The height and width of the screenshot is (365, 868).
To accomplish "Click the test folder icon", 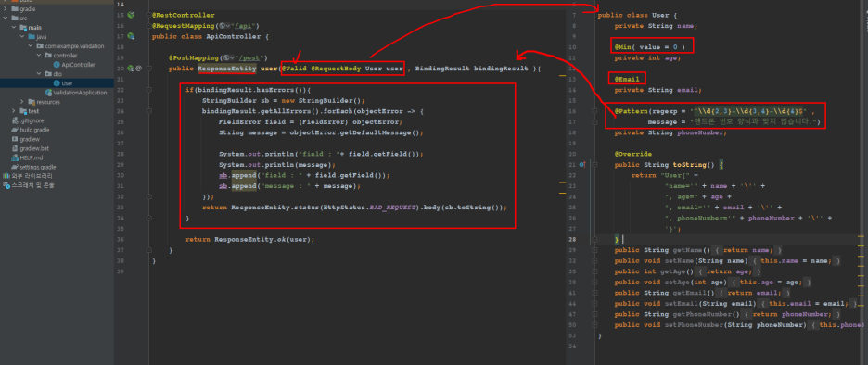I will pos(23,111).
